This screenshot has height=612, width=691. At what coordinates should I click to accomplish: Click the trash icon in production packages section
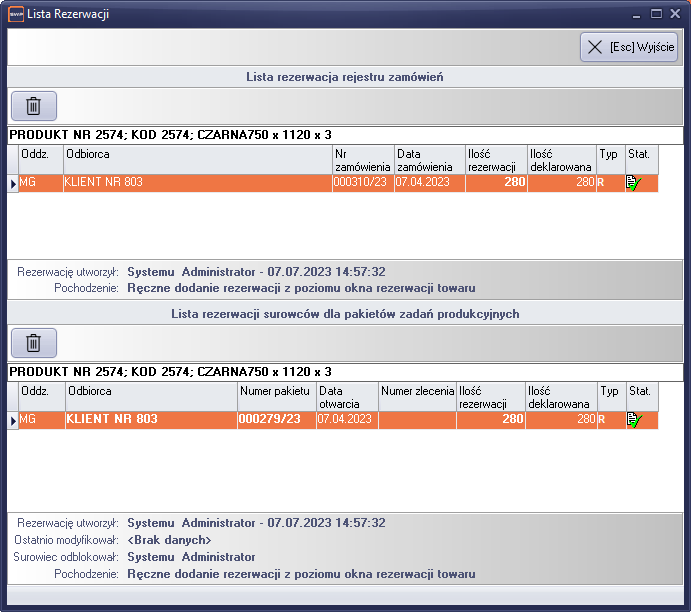coord(33,343)
